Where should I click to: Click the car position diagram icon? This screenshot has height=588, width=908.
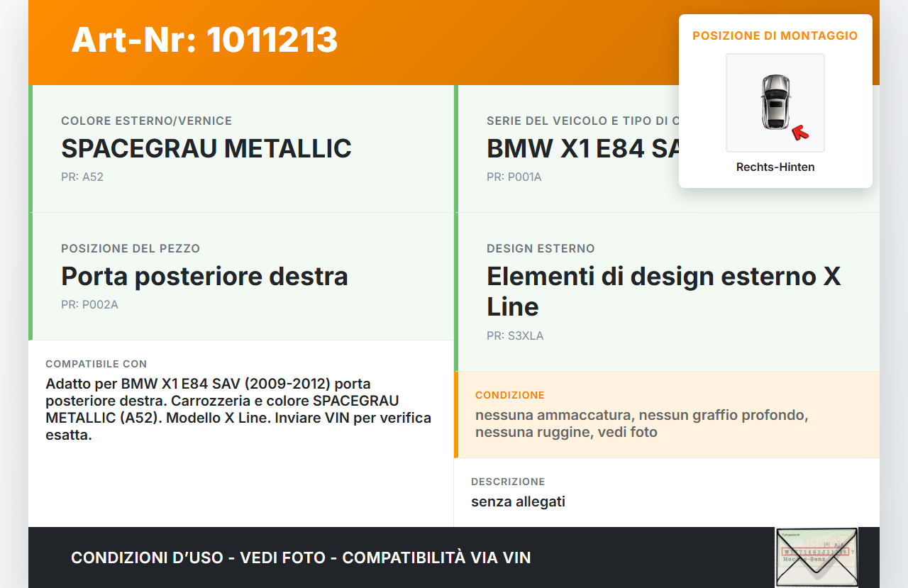pyautogui.click(x=775, y=102)
